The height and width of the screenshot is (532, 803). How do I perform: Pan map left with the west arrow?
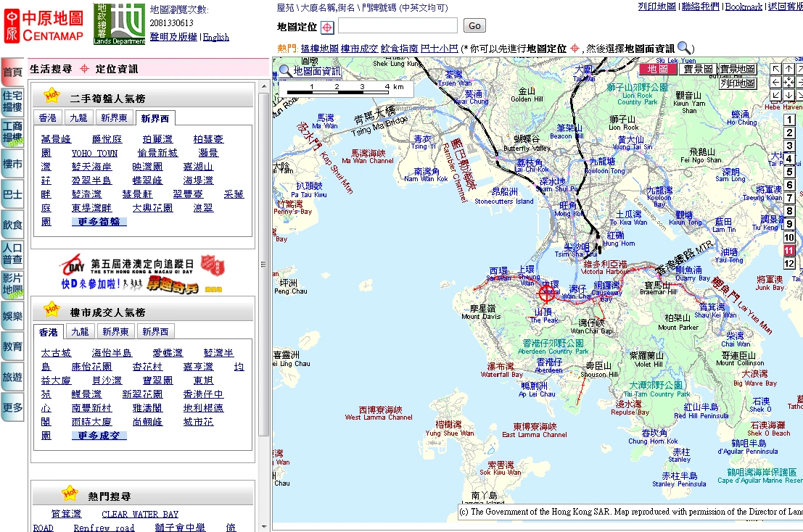776,82
